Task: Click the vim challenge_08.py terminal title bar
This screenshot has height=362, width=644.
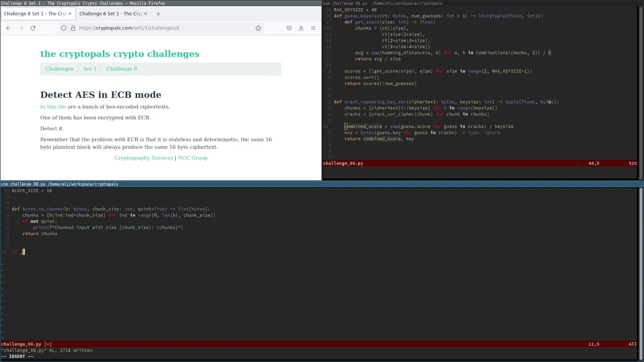Action: pos(322,184)
